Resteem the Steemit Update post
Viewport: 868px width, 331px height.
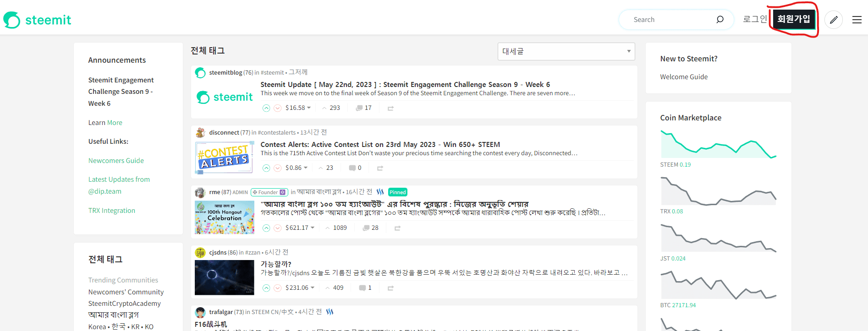coord(390,108)
